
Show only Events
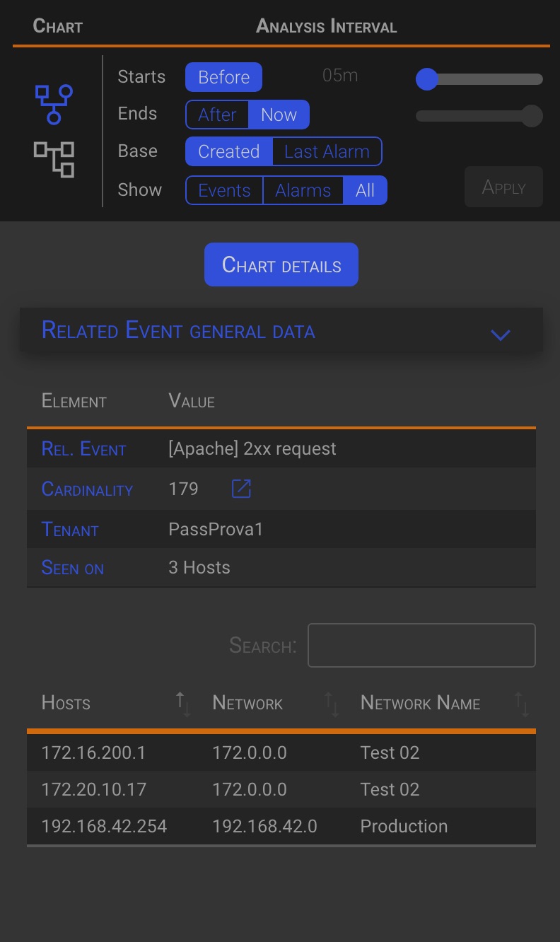224,190
